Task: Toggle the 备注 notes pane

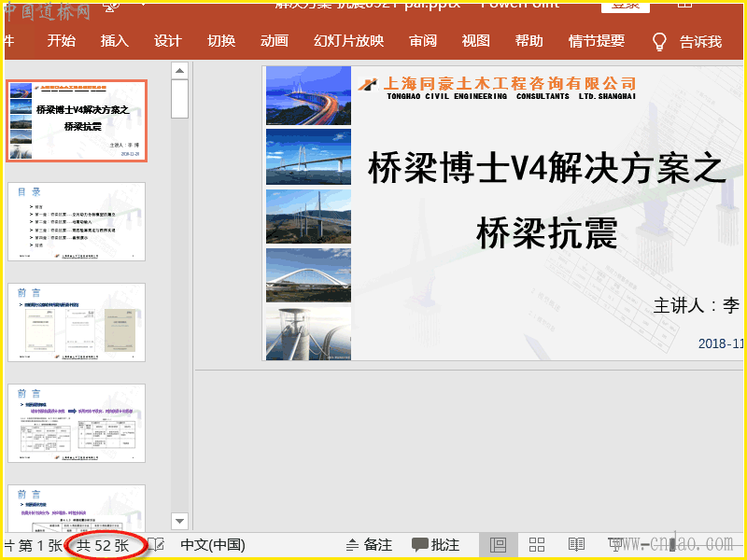Action: click(x=369, y=545)
